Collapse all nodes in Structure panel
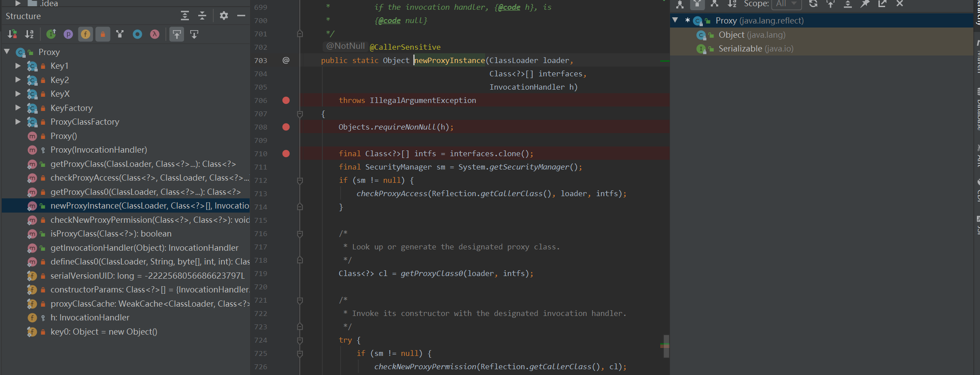 tap(202, 16)
